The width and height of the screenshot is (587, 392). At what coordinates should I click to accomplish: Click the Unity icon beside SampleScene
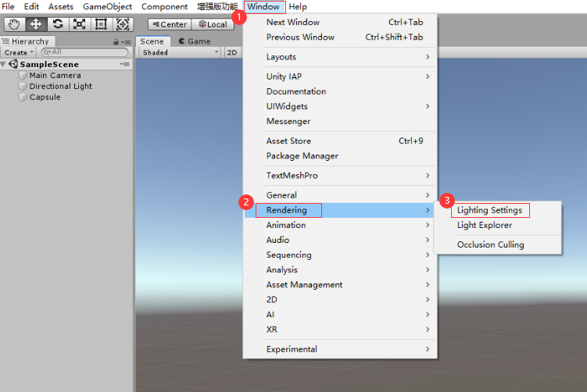point(13,64)
